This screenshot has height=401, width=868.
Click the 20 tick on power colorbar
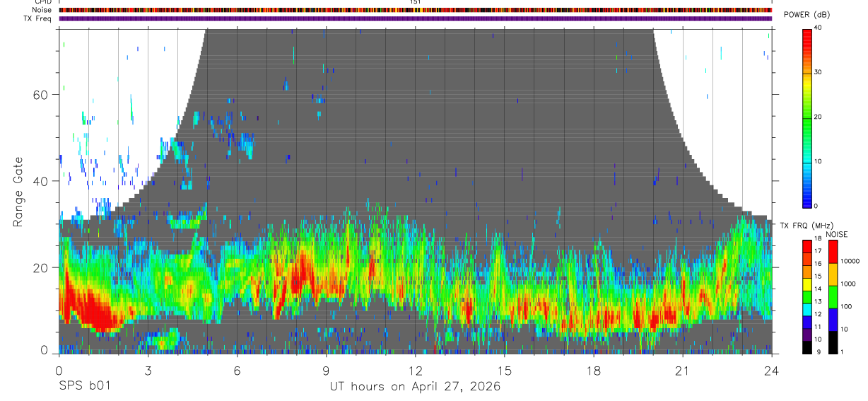(x=818, y=117)
